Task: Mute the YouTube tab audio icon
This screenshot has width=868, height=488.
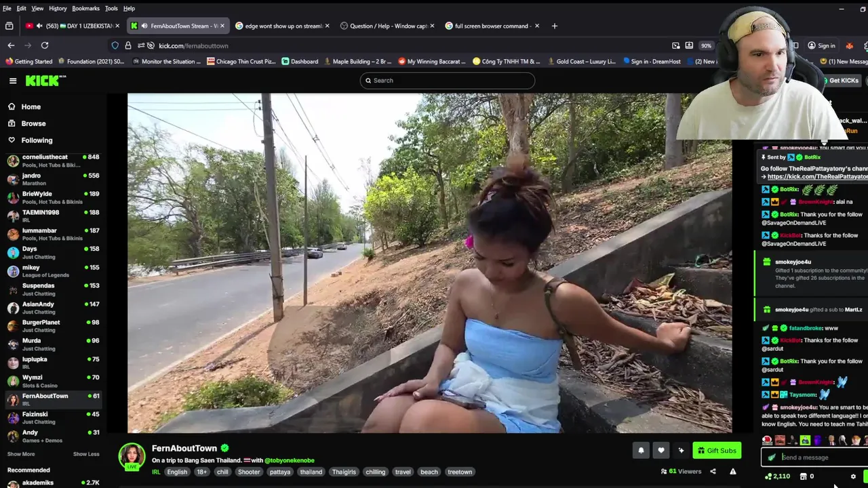Action: coord(39,26)
